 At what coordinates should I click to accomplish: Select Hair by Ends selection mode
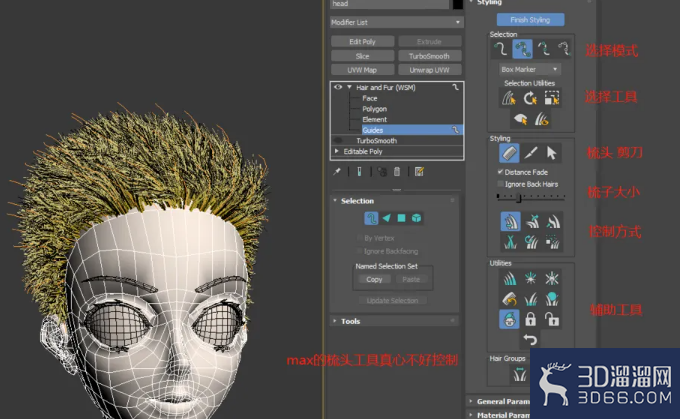pyautogui.click(x=500, y=49)
